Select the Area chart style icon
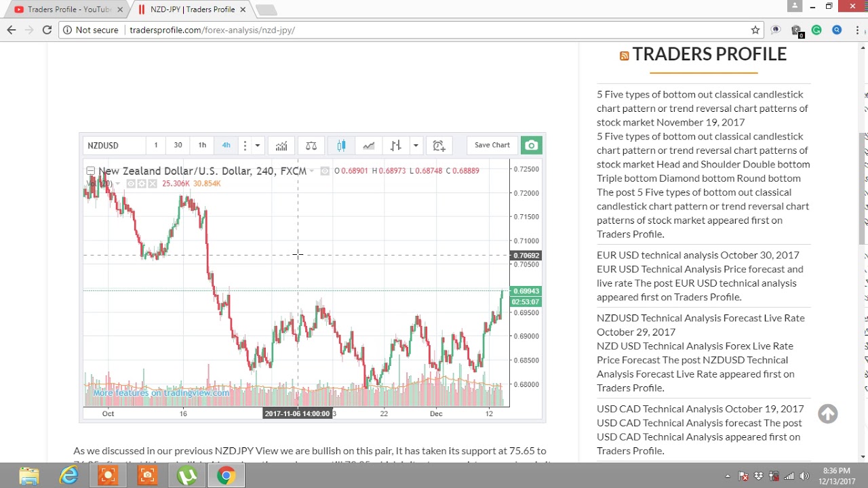868x488 pixels. point(368,145)
